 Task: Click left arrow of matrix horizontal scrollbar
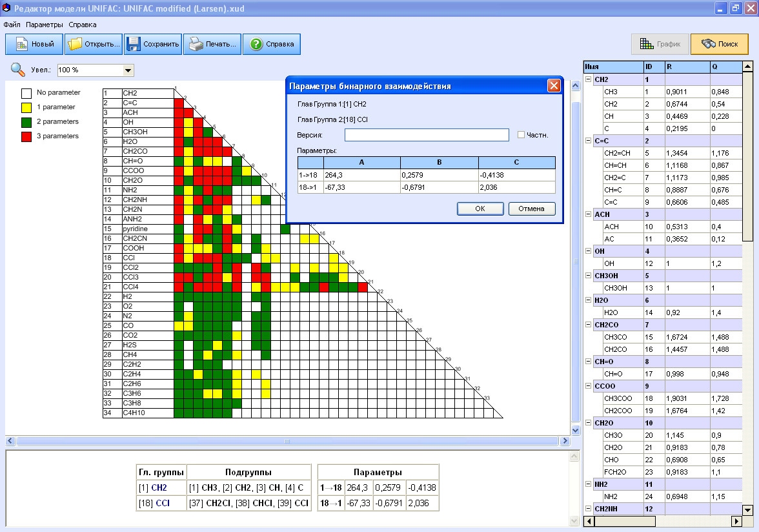(x=10, y=441)
